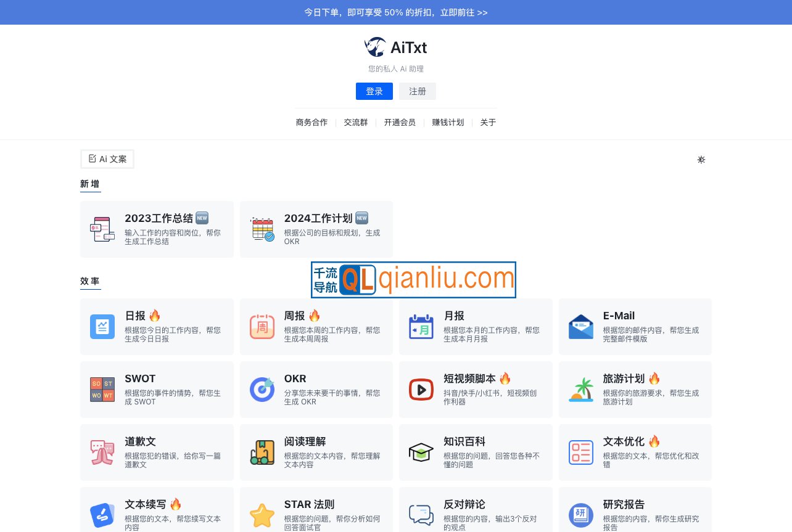Screen dimensions: 792x532
Task: Open the 短视频脚本 video play icon
Action: tap(421, 390)
